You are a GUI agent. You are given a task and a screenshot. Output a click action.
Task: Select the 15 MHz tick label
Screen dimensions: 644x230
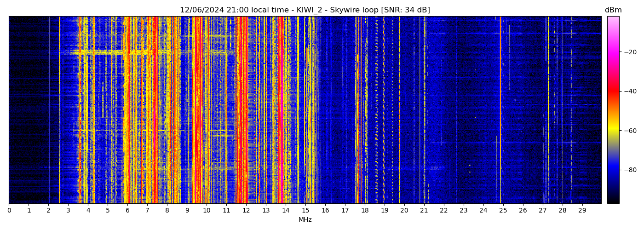[305, 210]
